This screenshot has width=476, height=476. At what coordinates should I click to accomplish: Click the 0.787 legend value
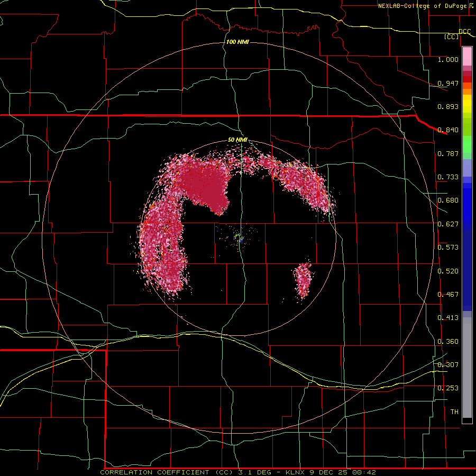coord(448,153)
